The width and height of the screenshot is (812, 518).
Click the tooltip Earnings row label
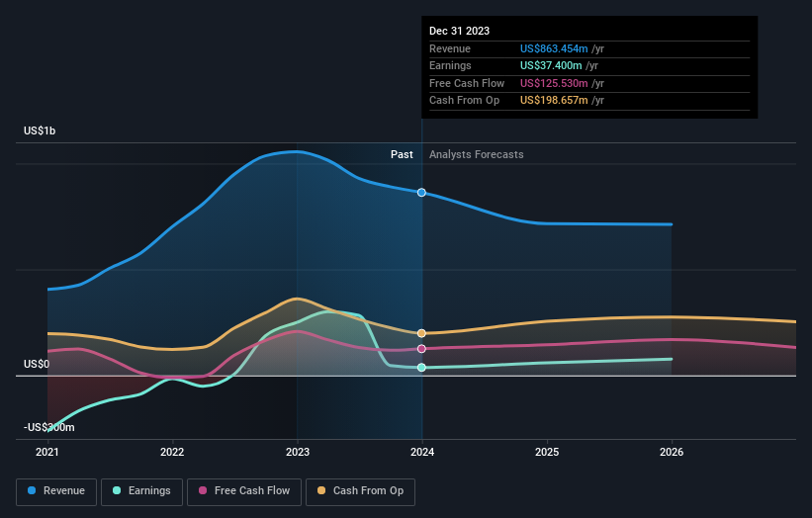point(451,65)
